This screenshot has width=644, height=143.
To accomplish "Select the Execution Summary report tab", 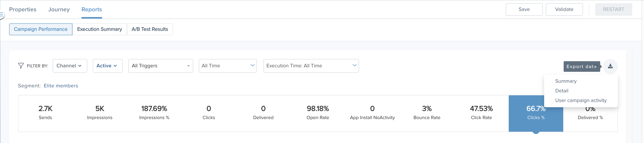I will [99, 29].
